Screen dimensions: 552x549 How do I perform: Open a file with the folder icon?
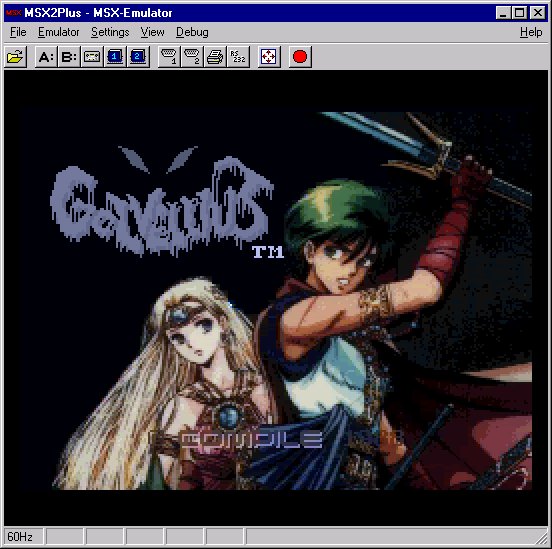[15, 57]
